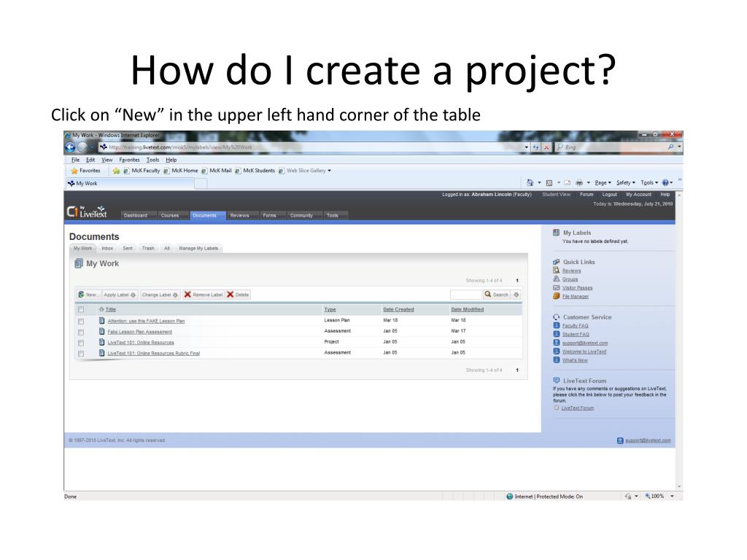The width and height of the screenshot is (747, 560).
Task: Open the Faculty FAQ link
Action: [x=575, y=326]
